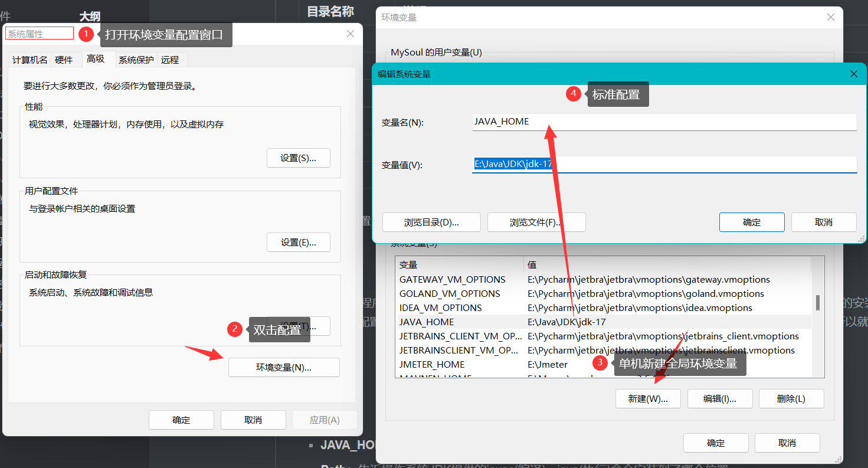Open the 远程 tab
The image size is (868, 468).
[x=170, y=60]
